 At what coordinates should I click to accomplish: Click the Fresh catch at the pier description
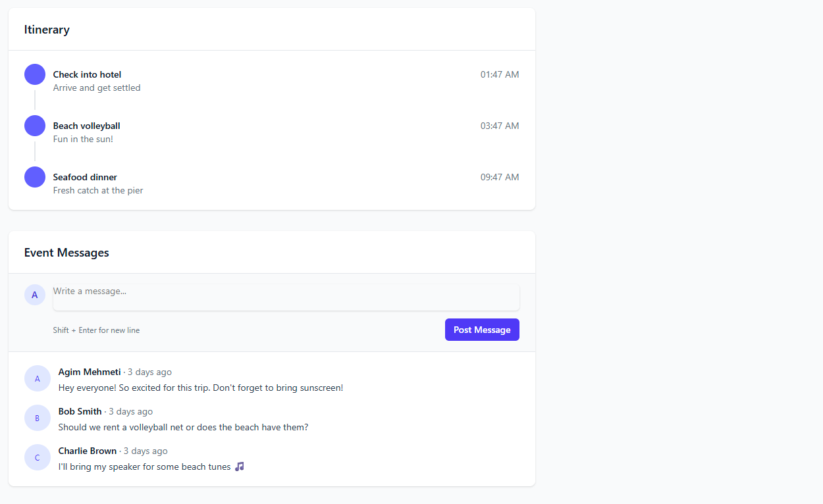(97, 189)
